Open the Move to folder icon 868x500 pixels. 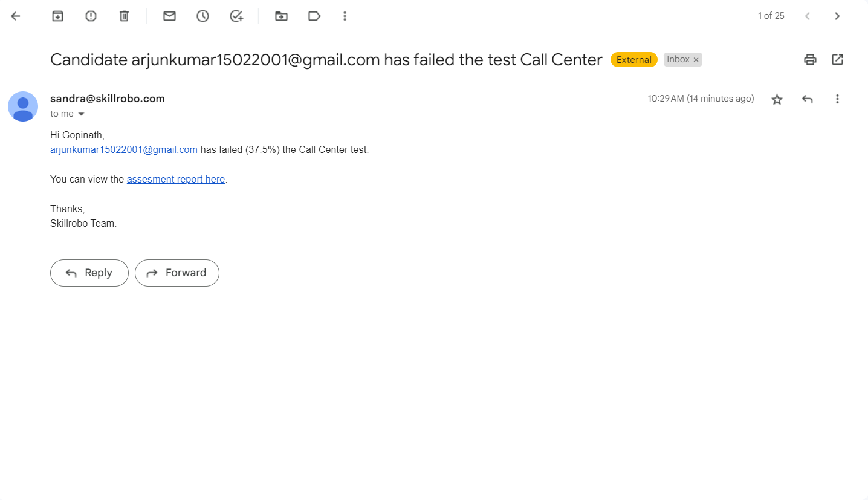point(281,16)
